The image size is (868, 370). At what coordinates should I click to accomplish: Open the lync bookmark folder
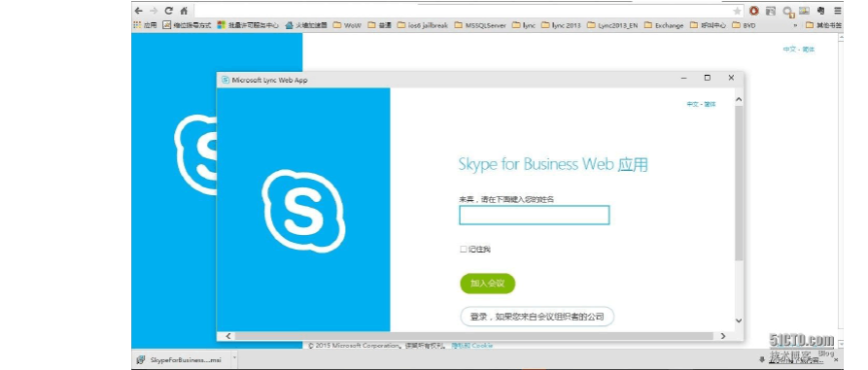524,25
